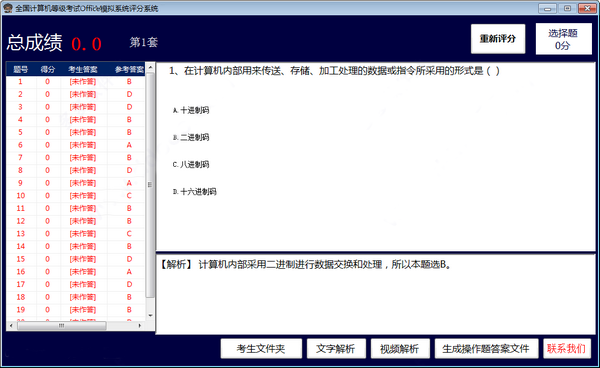
Task: Click the app icon in title bar
Action: point(8,8)
